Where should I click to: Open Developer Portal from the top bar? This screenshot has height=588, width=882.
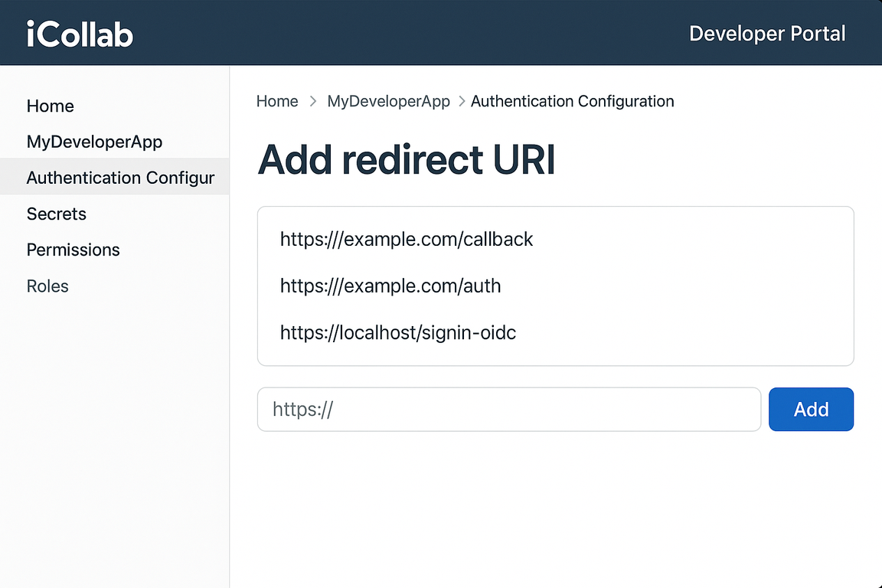[x=767, y=33]
